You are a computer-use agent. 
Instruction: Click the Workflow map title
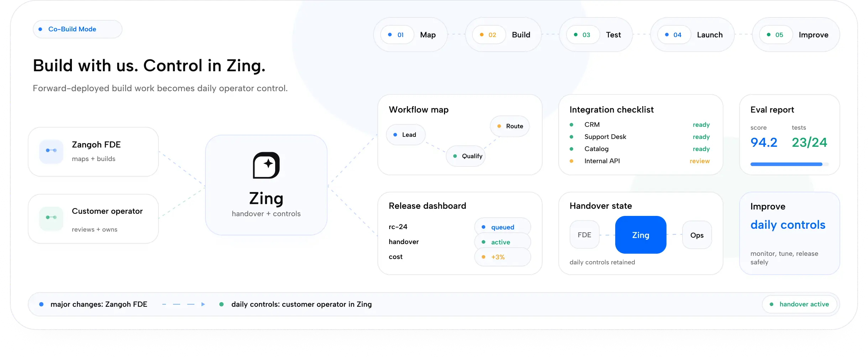419,110
